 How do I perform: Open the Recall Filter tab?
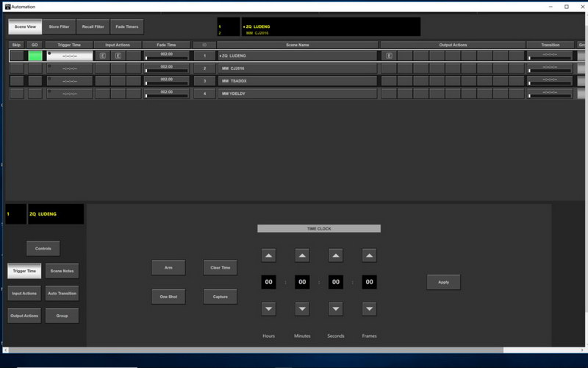(x=93, y=26)
